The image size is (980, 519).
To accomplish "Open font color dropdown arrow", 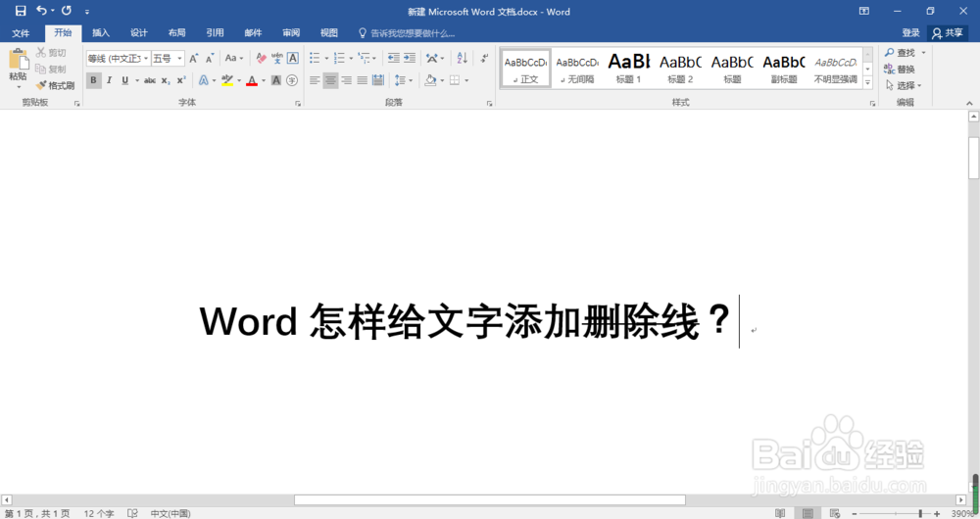I will pos(263,80).
